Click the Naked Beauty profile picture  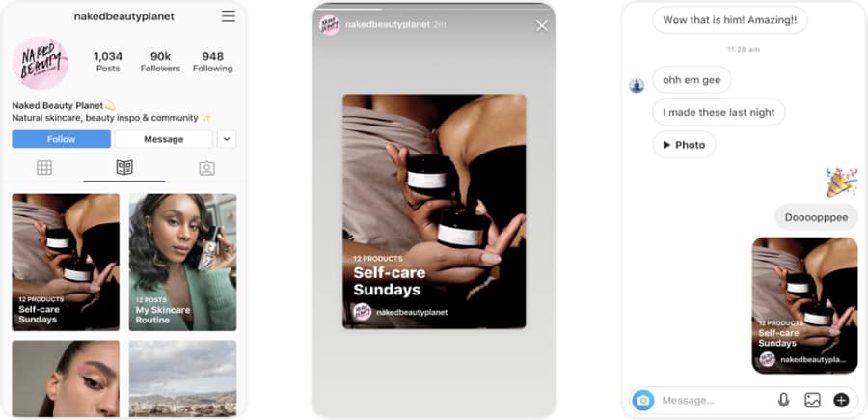pyautogui.click(x=40, y=63)
